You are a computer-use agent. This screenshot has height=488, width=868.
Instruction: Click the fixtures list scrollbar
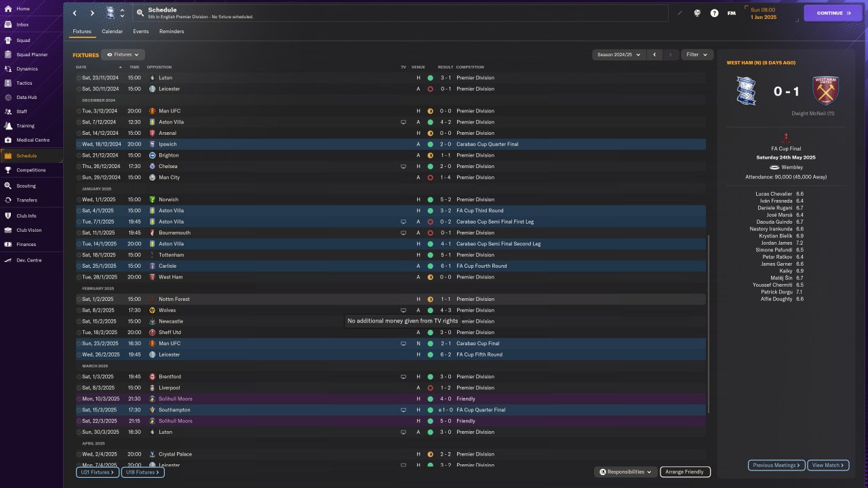click(x=709, y=324)
